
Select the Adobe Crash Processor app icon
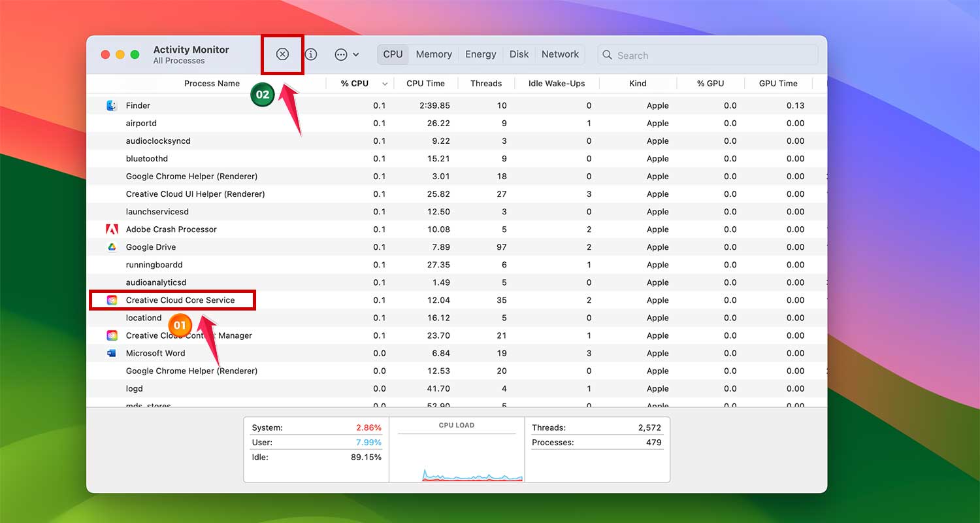click(111, 229)
